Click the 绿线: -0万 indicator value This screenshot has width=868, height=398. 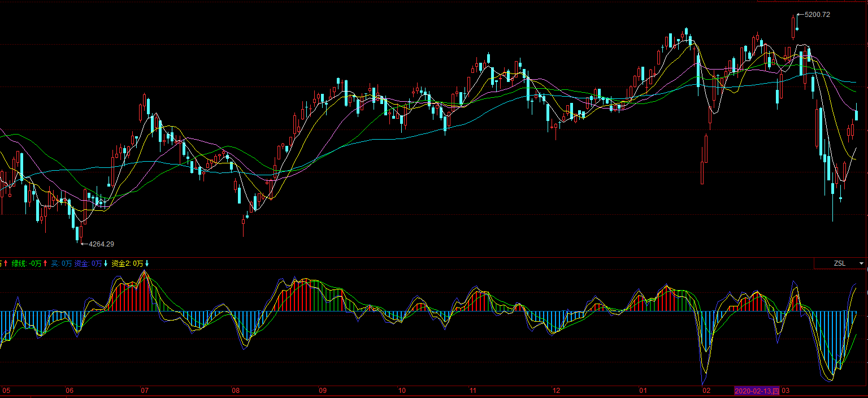click(27, 263)
